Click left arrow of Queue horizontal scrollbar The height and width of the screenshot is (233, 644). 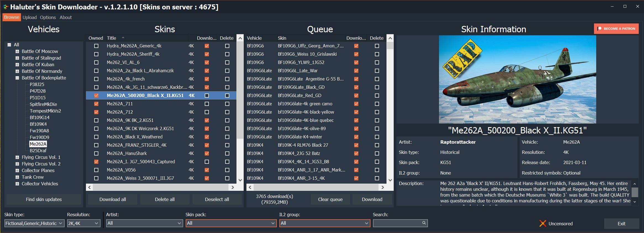(250, 187)
